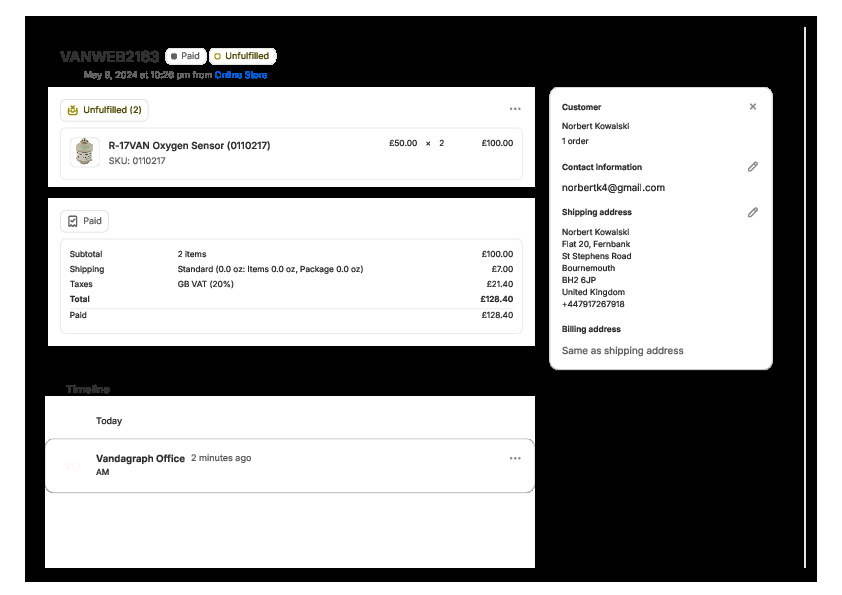Select the Vandagraph Office name in the timeline
This screenshot has width=842, height=595.
click(140, 458)
